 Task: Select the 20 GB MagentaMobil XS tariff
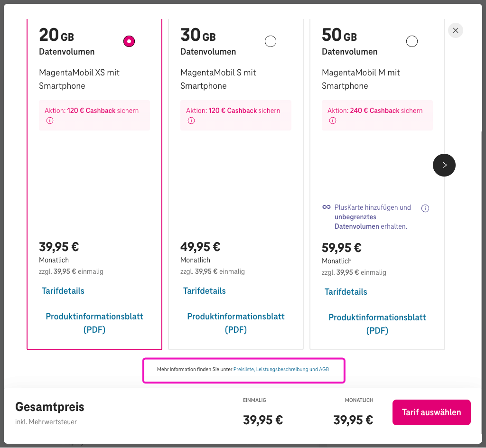pos(129,41)
